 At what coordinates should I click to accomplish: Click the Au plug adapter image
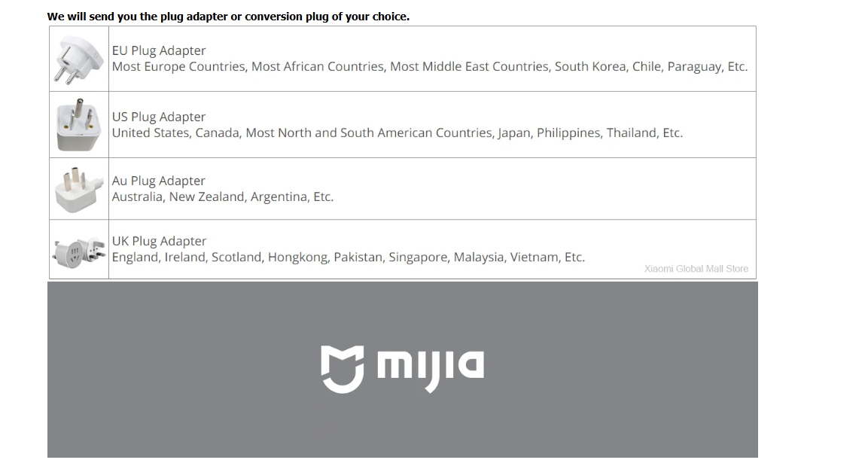click(79, 189)
